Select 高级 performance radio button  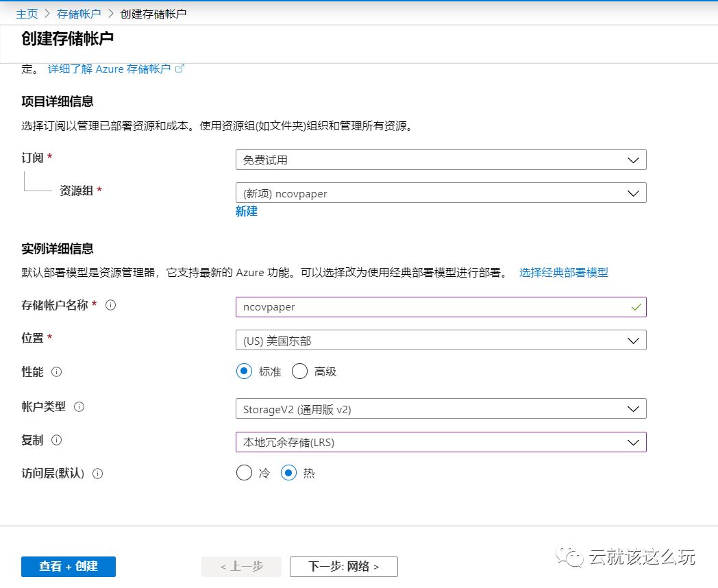coord(299,371)
